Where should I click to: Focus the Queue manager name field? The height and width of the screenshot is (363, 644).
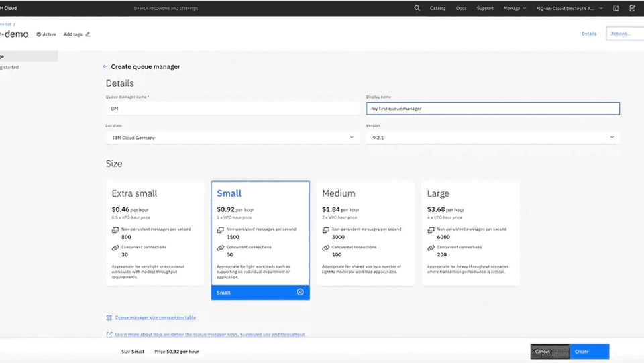233,109
